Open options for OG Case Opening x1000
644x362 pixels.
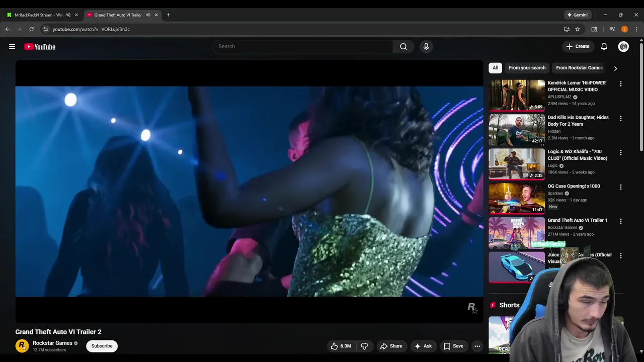tap(621, 187)
